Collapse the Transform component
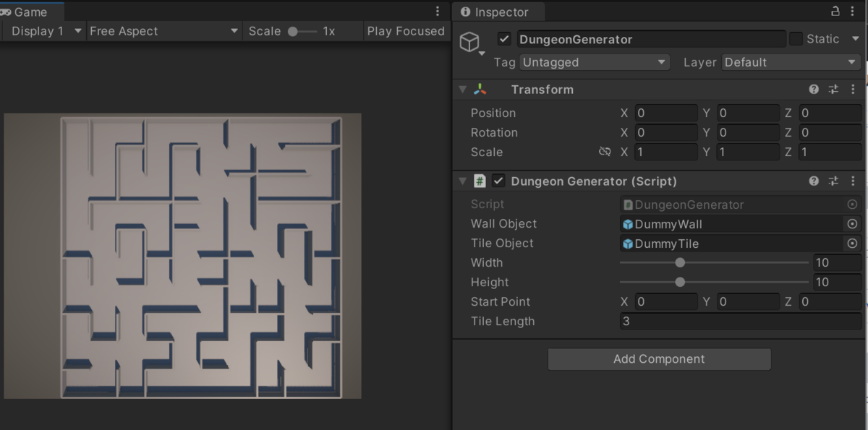This screenshot has height=430, width=868. tap(463, 89)
